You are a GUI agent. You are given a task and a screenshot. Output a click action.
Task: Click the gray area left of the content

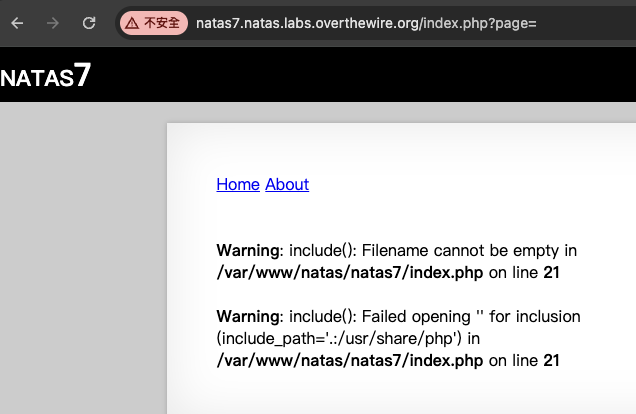[82, 260]
